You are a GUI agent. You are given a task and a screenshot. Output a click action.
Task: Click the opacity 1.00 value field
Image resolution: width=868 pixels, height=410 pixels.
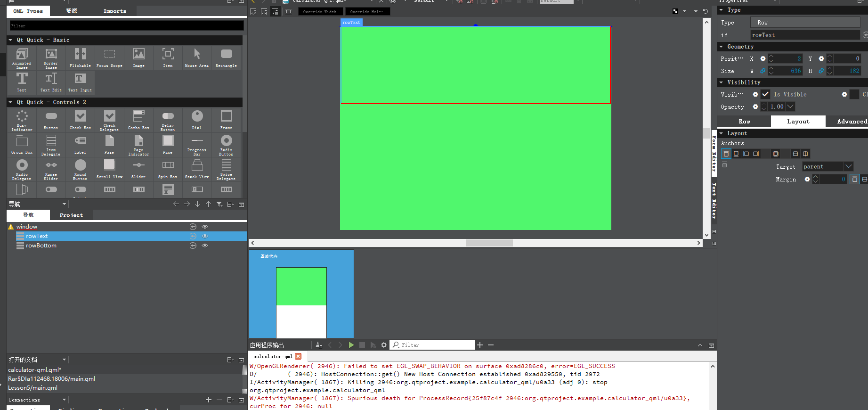(777, 107)
